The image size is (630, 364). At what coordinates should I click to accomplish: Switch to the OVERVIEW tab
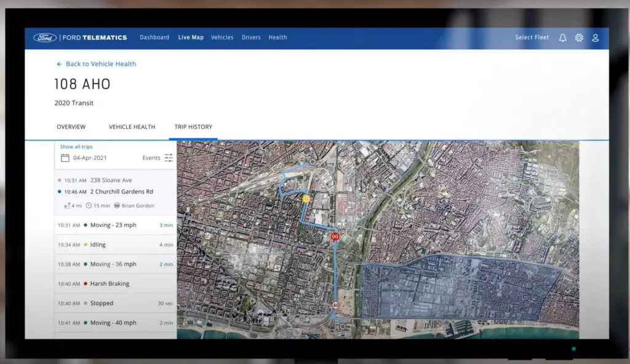click(x=71, y=127)
